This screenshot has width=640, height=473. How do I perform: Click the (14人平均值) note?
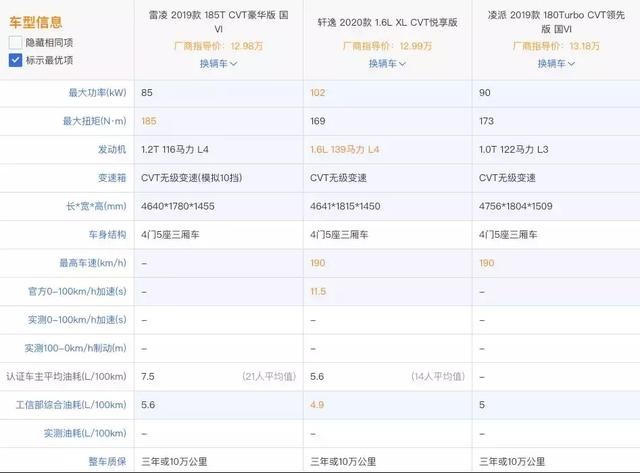438,376
